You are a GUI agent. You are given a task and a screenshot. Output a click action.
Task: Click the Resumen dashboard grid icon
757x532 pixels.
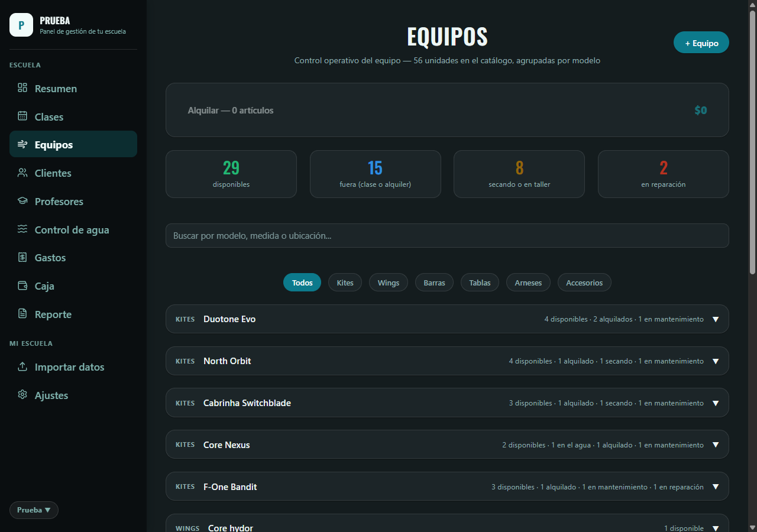22,88
